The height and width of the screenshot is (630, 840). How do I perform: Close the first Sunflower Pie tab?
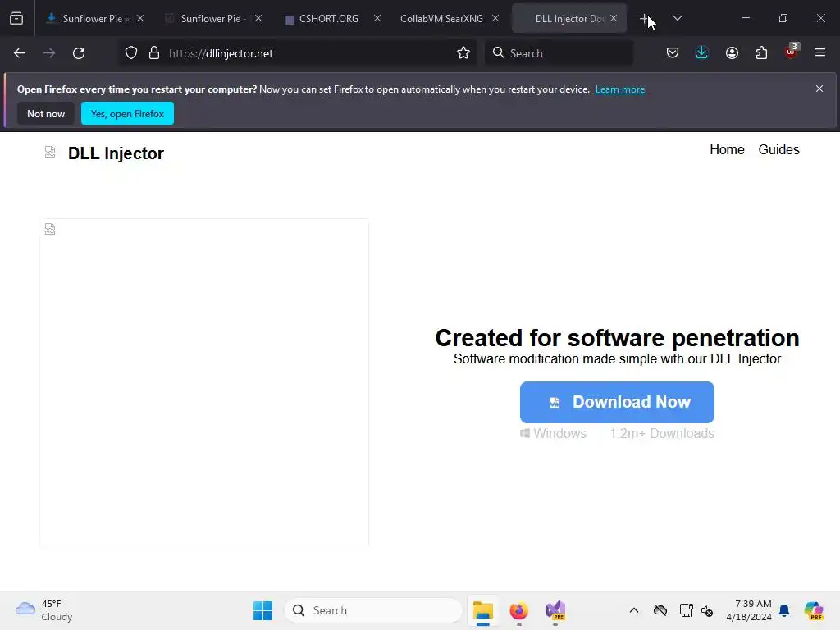tap(140, 18)
